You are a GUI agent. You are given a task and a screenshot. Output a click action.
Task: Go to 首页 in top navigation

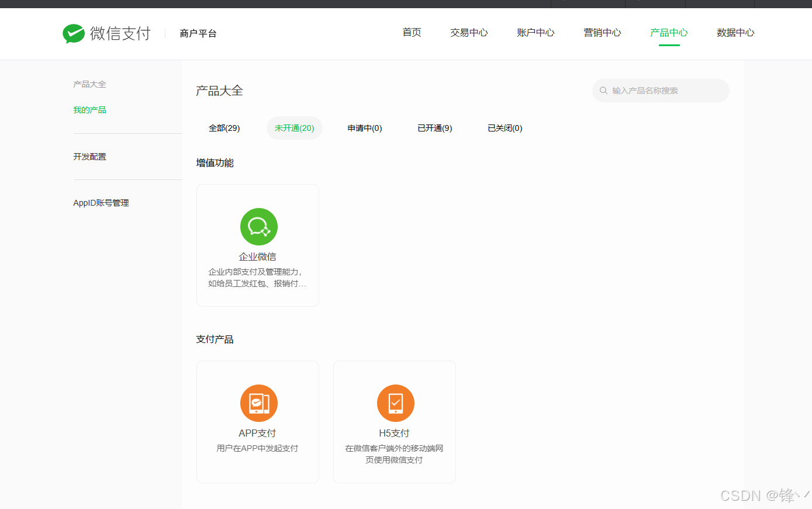pyautogui.click(x=412, y=33)
